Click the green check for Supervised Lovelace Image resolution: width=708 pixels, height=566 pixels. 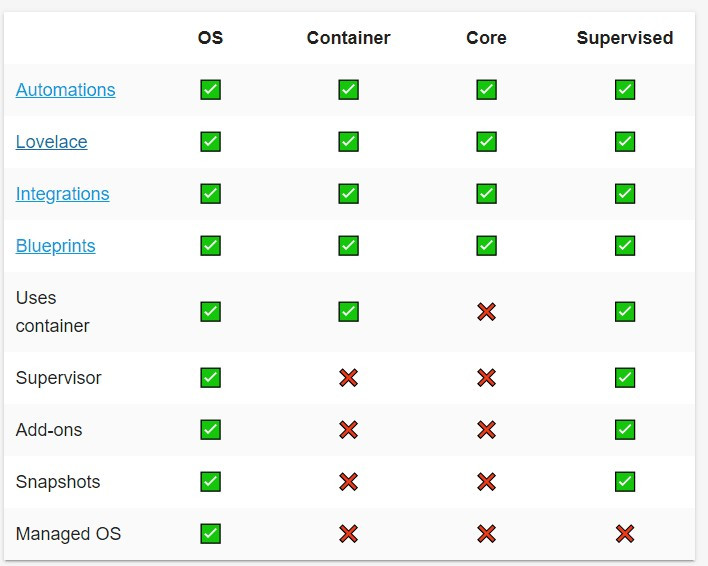coord(625,142)
